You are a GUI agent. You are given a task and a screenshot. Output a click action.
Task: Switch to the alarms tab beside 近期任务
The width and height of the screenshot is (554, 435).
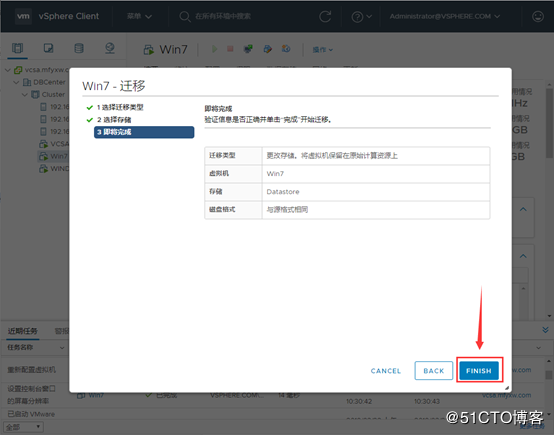pyautogui.click(x=62, y=331)
